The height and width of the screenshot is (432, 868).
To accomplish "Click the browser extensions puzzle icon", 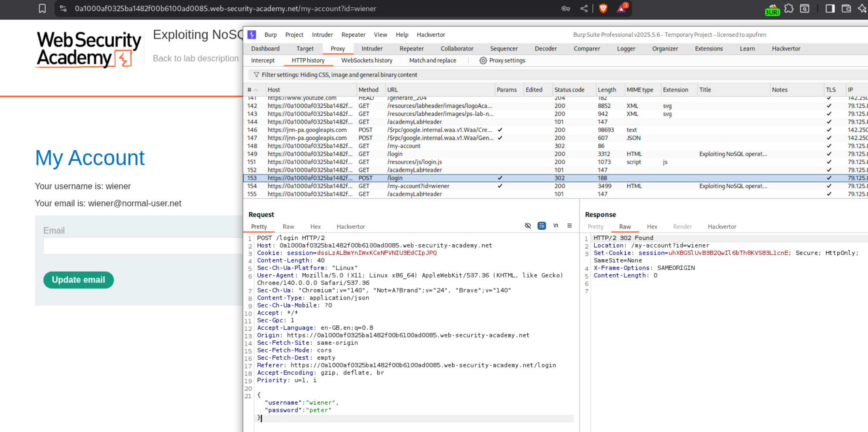I will [789, 9].
